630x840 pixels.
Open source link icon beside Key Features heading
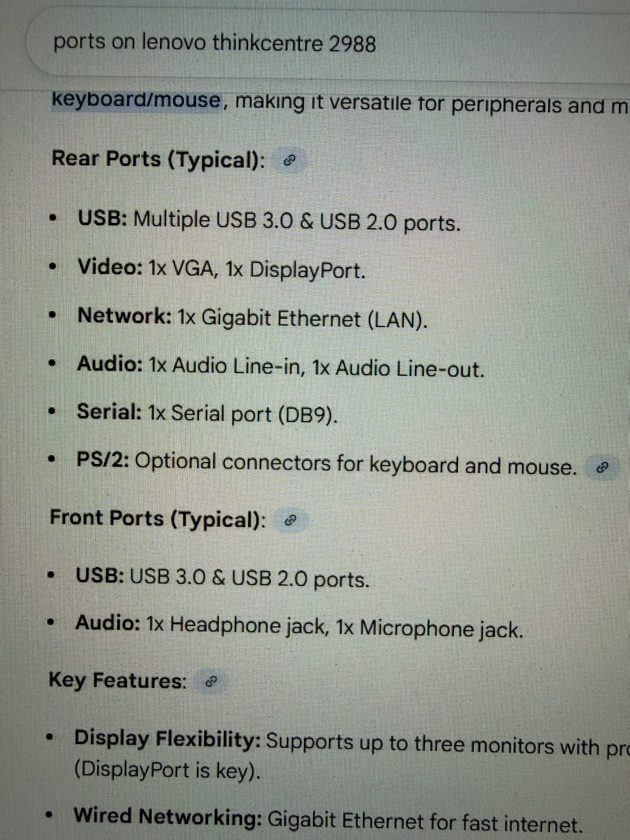click(211, 681)
